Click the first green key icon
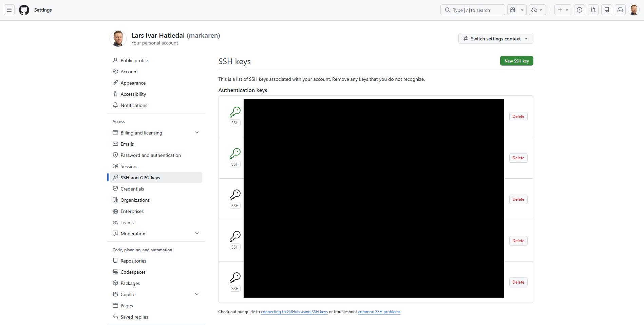This screenshot has width=644, height=325. (235, 112)
